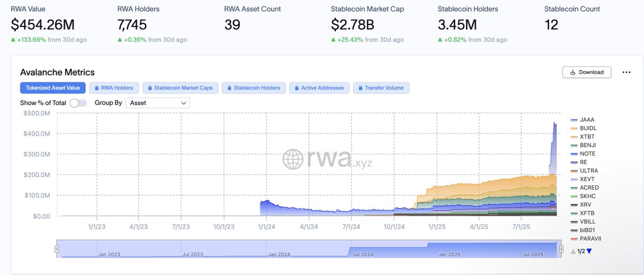
Task: Click the PARAVII legend color swatch
Action: click(x=574, y=239)
